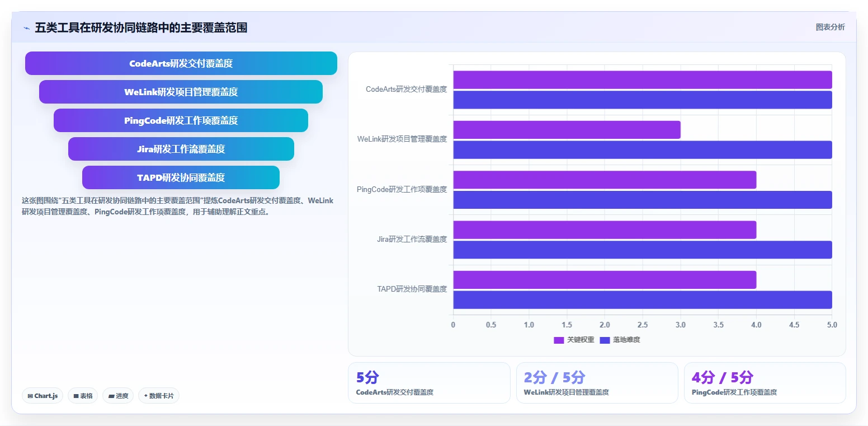The width and height of the screenshot is (868, 426).
Task: Open the 5分 CodeArts data card
Action: [429, 383]
